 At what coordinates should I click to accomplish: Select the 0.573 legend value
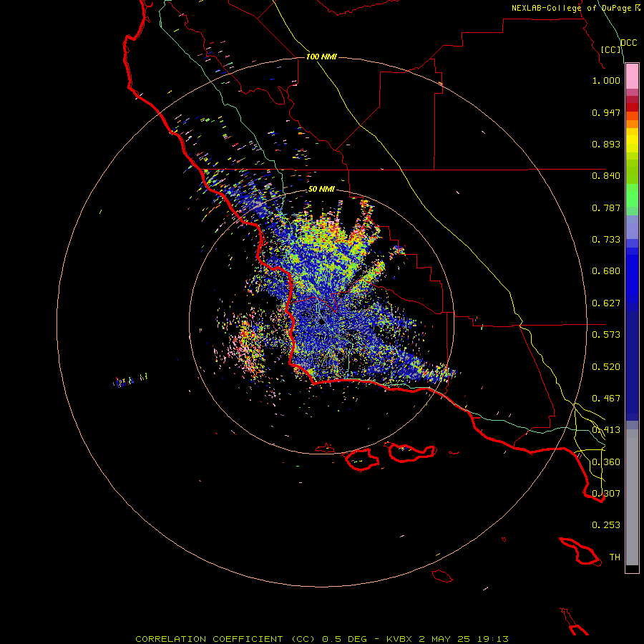click(606, 335)
